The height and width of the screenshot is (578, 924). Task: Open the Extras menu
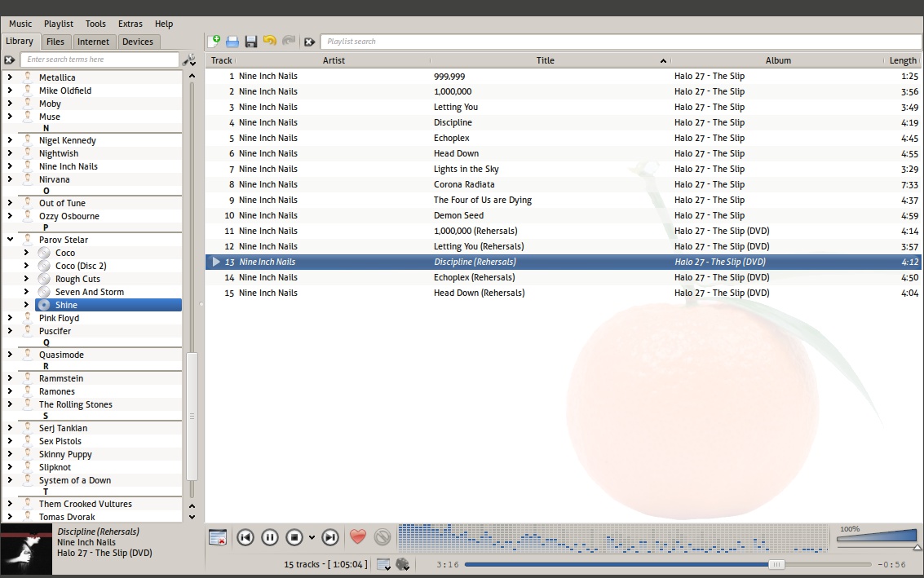130,24
